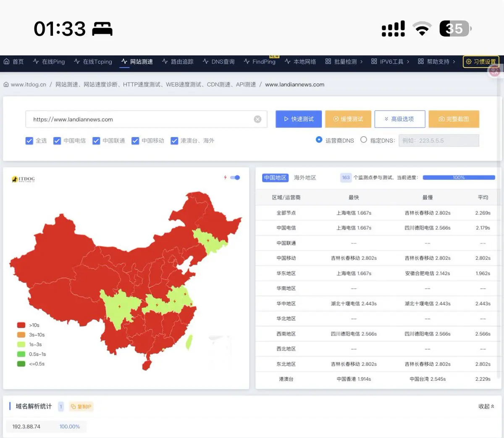This screenshot has width=504, height=438.
Task: Open the 路由追踪 tool
Action: pos(178,61)
